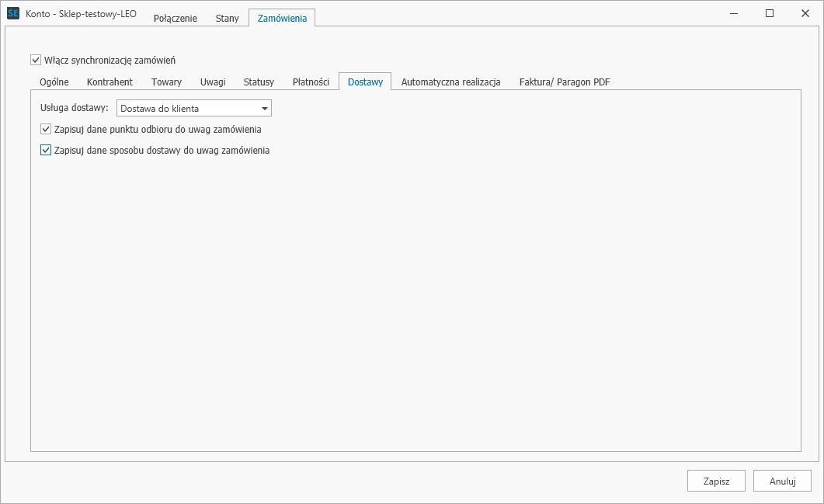Switch to the Połączenie tab
This screenshot has height=504, width=824.
pyautogui.click(x=176, y=18)
